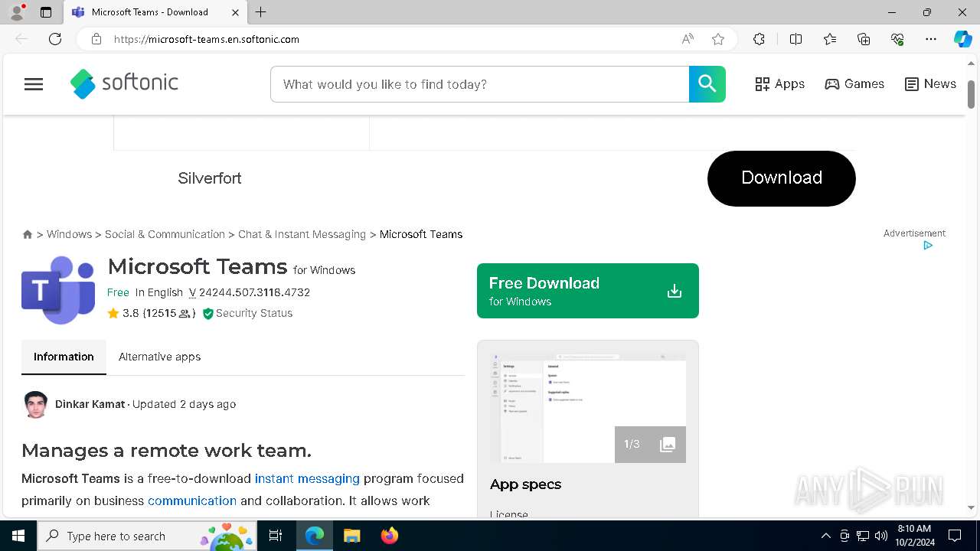This screenshot has height=551, width=980.
Task: Open Task View on the taskbar
Action: [x=276, y=536]
